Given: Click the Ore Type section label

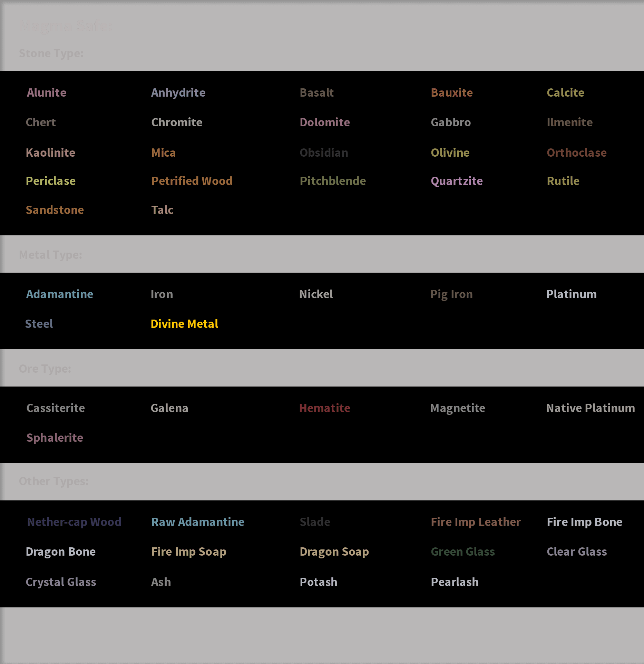Looking at the screenshot, I should click(45, 369).
